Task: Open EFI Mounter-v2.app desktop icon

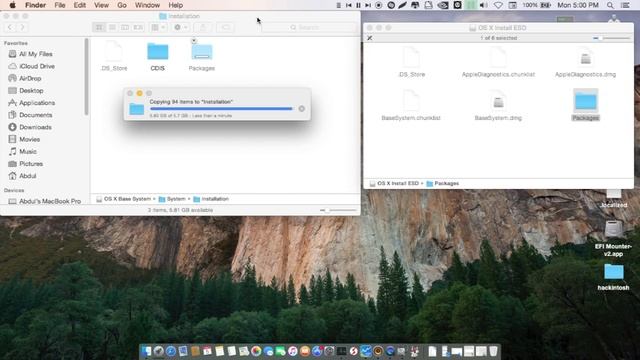Action: click(613, 239)
